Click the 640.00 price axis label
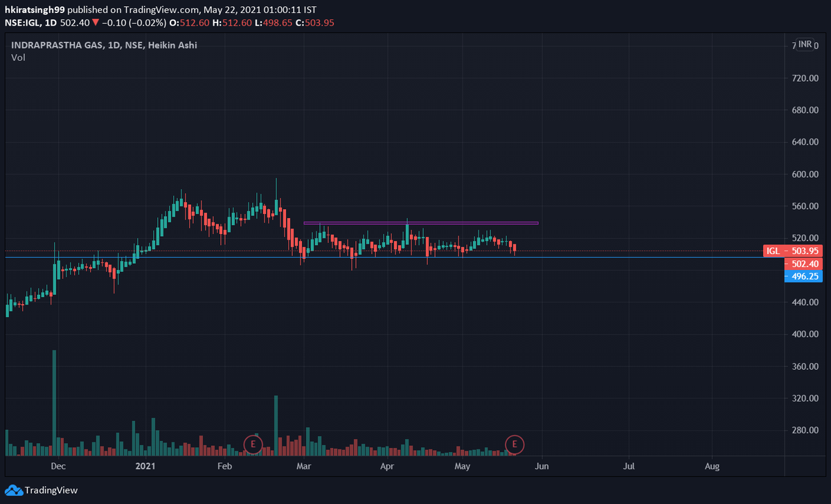Viewport: 831px width, 504px height. point(805,142)
